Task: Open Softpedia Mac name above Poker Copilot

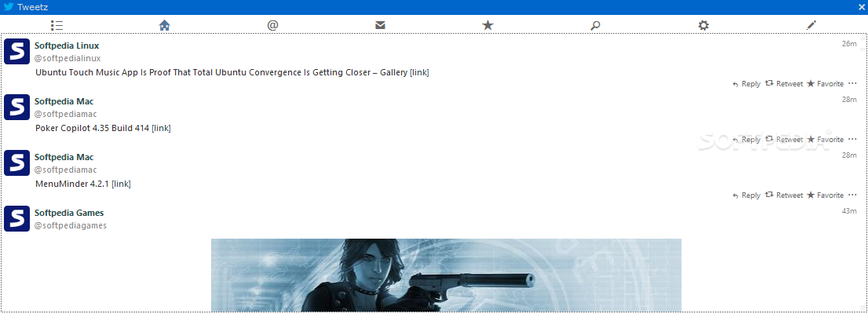Action: coord(64,101)
